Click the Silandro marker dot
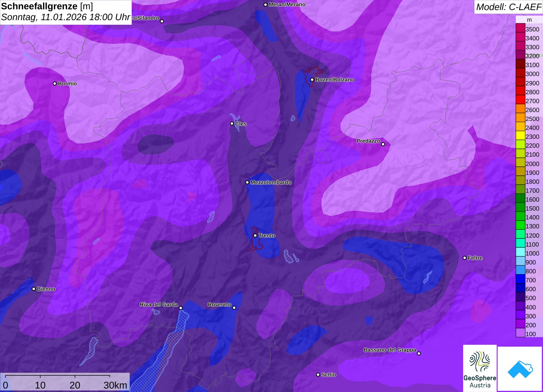The width and height of the screenshot is (543, 392). click(x=162, y=21)
